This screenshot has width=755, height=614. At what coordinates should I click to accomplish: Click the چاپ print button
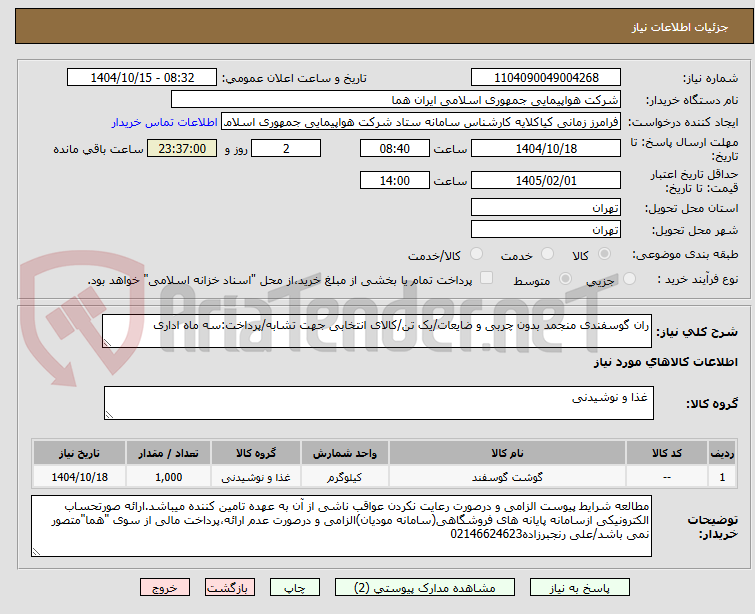(x=295, y=588)
